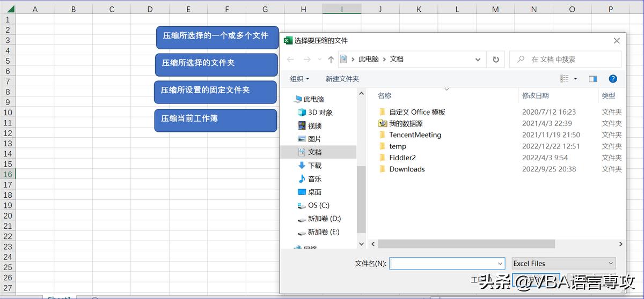Select column A header in Excel
644x299 pixels.
click(35, 9)
